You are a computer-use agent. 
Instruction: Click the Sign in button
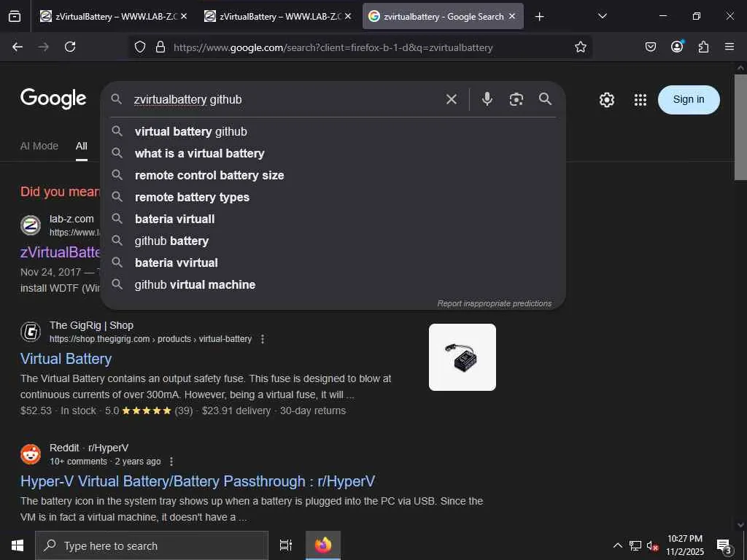[x=689, y=99]
